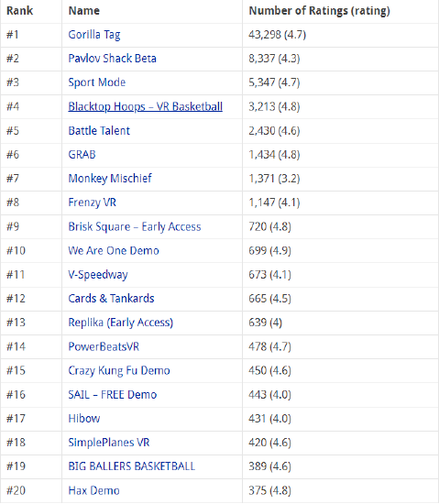Open the Crazy Kung Fu Demo link

click(119, 371)
